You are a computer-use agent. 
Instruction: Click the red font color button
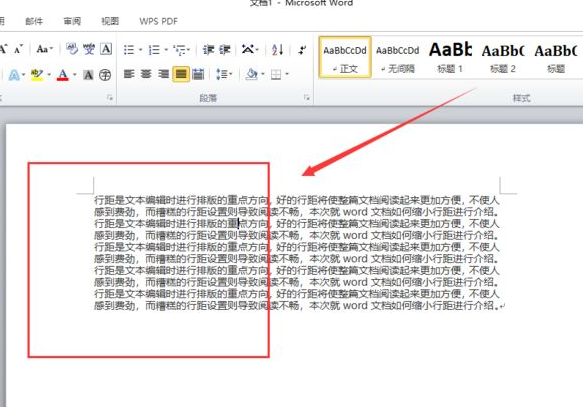click(x=63, y=75)
